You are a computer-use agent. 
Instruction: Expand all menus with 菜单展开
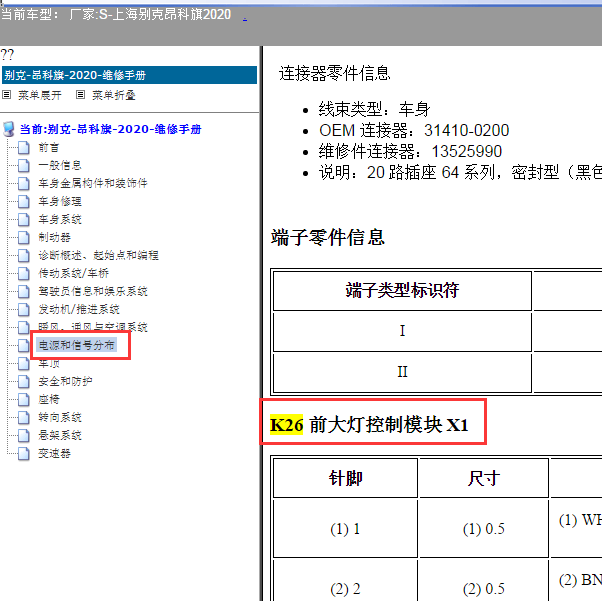click(40, 95)
